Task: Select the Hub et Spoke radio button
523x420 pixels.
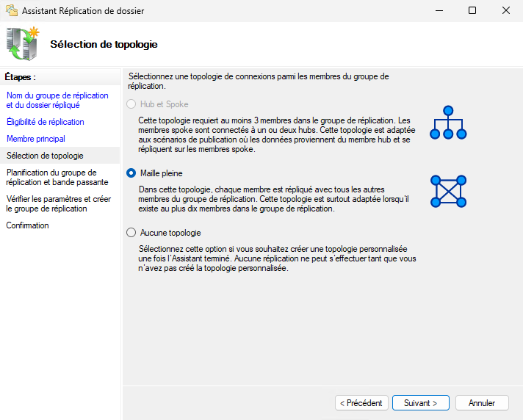Action: pyautogui.click(x=131, y=104)
